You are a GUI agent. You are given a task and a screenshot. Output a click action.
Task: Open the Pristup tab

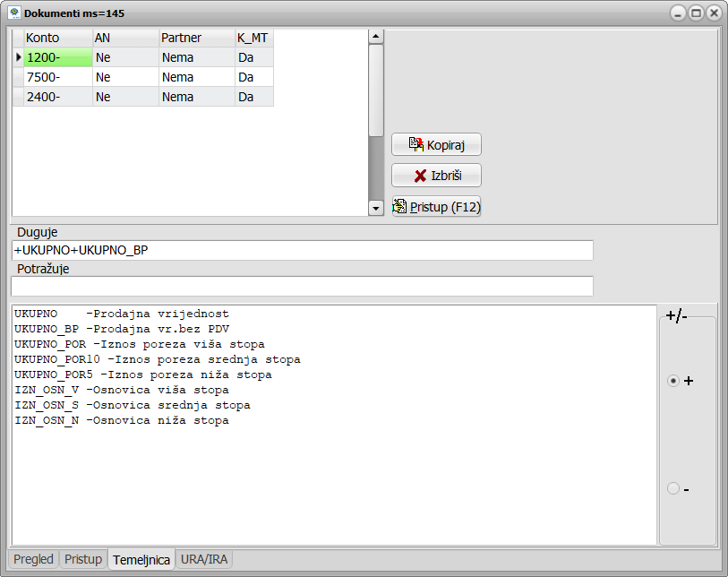(83, 559)
